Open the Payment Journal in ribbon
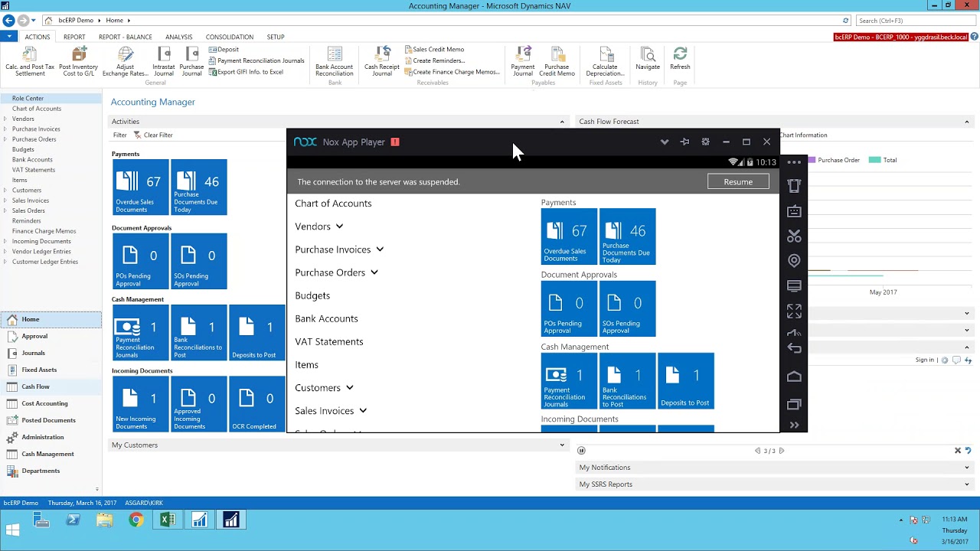The width and height of the screenshot is (980, 551). tap(523, 61)
